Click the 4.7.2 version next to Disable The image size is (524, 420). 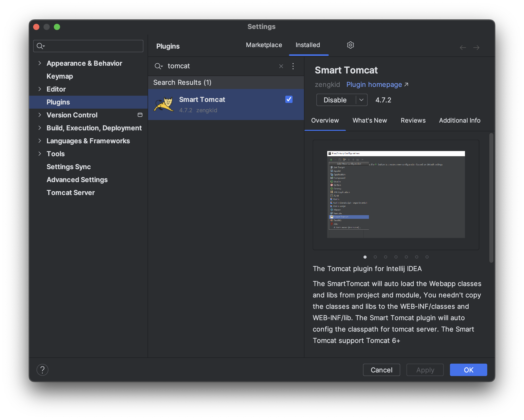tap(383, 100)
